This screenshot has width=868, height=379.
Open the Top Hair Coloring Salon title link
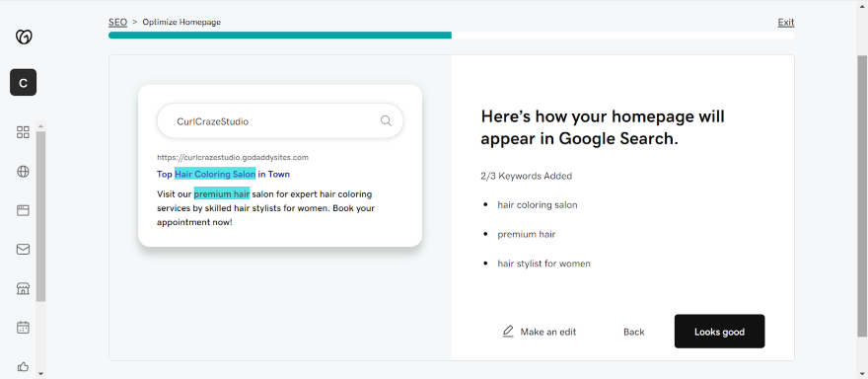(x=223, y=174)
